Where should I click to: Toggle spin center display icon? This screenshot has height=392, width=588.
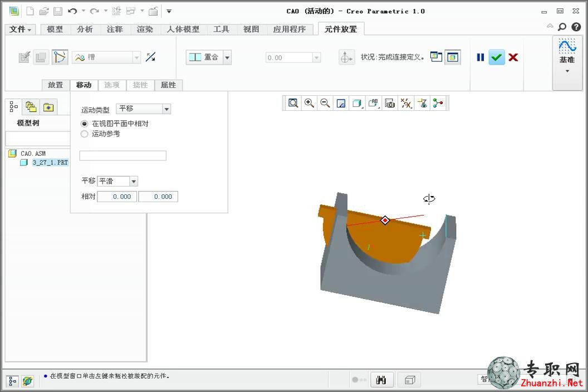click(438, 103)
